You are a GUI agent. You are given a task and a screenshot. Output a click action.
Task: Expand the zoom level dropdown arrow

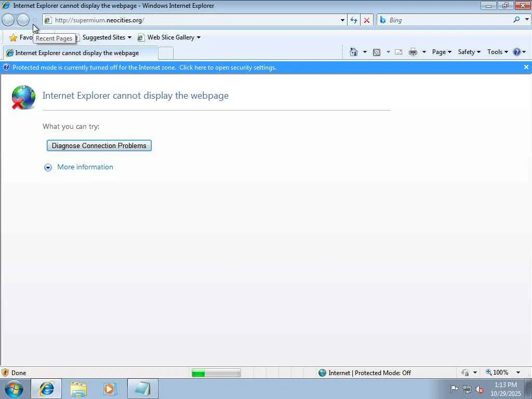[x=518, y=373]
